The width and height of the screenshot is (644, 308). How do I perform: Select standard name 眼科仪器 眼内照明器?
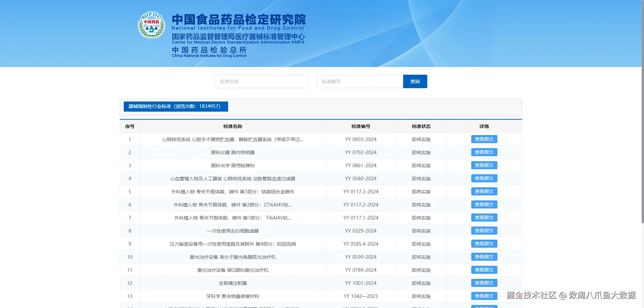[x=233, y=152]
